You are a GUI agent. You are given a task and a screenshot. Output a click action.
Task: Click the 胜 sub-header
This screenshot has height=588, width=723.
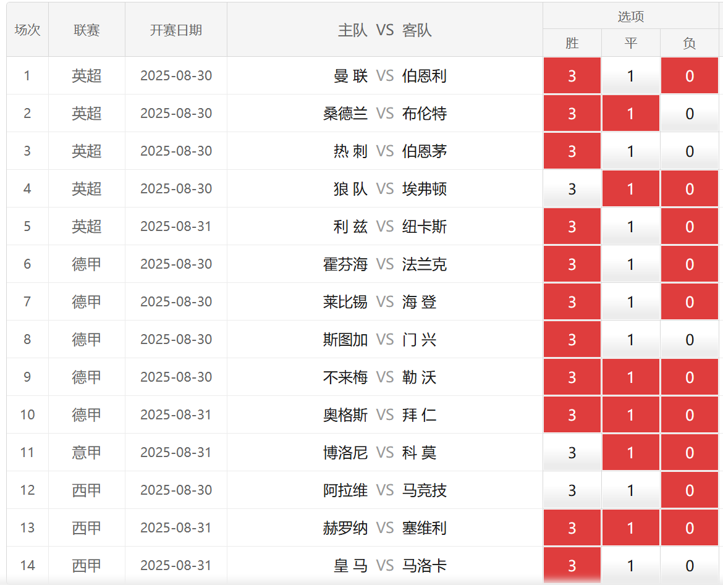click(x=572, y=43)
